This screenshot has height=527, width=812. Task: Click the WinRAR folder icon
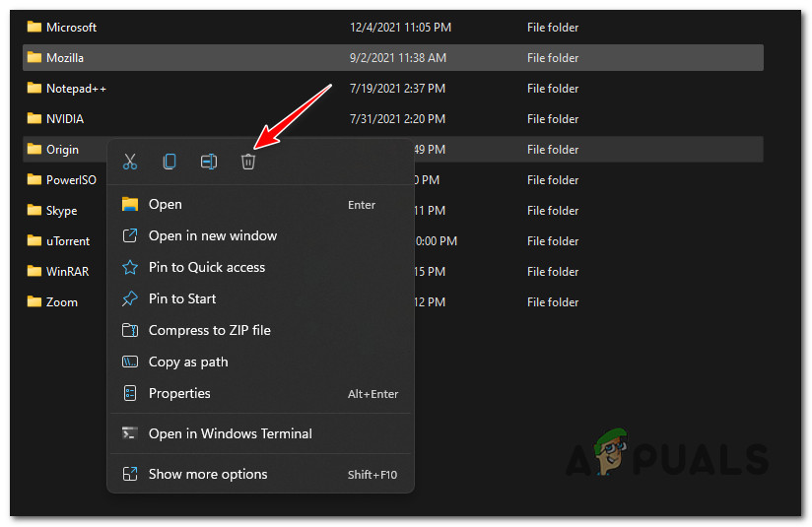coord(34,271)
